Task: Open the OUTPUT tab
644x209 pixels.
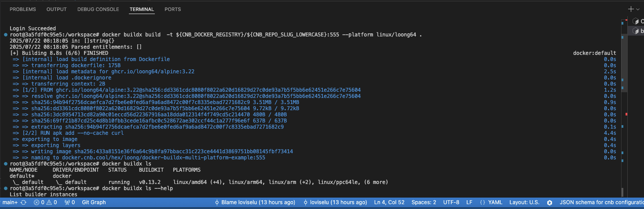Action: point(56,9)
